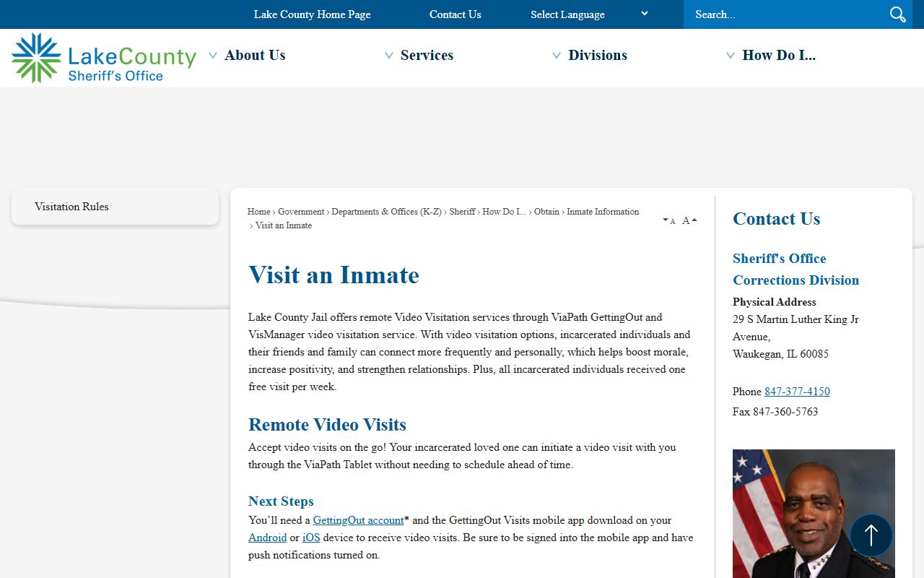
Task: Click the sheriff's portrait photo
Action: tap(814, 514)
